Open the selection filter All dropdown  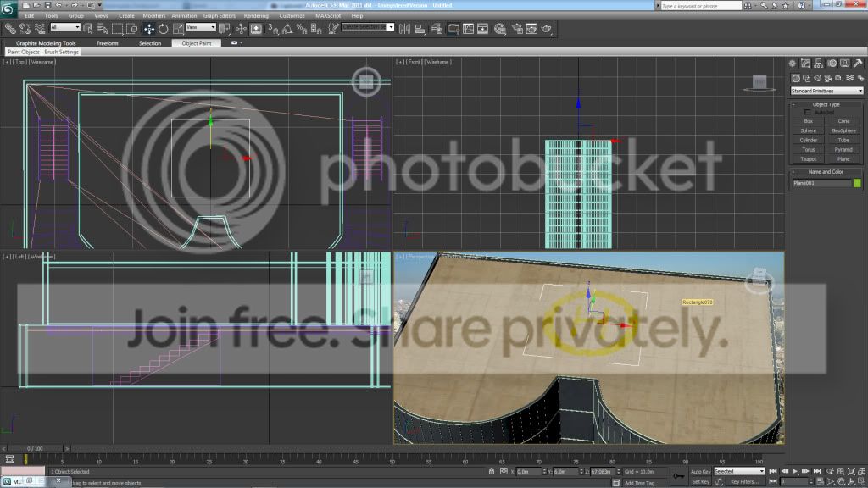point(65,26)
